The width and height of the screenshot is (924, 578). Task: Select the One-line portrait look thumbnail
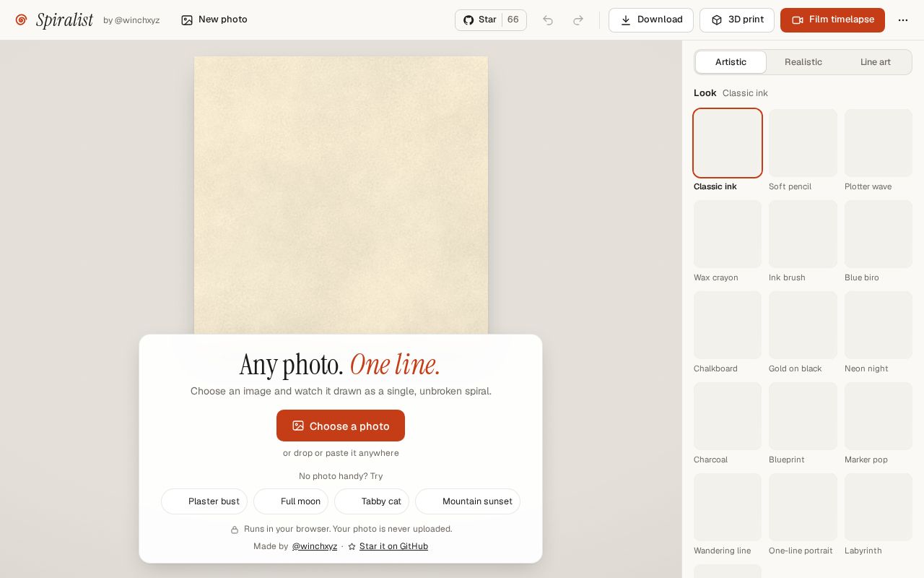click(x=803, y=507)
